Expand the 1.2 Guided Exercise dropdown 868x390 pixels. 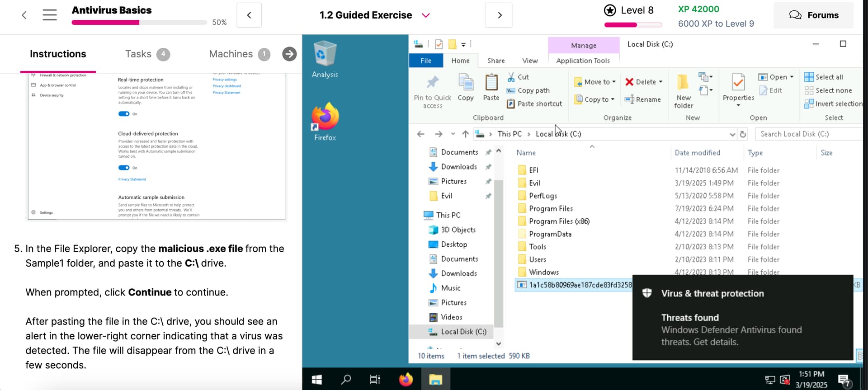tap(425, 15)
